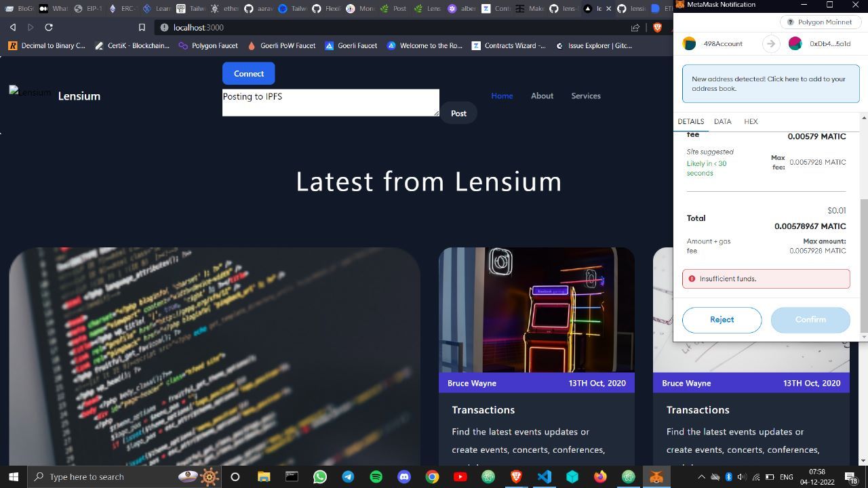Switch to the DATA tab in MetaMask
Screen dimensions: 868x488
coord(722,121)
